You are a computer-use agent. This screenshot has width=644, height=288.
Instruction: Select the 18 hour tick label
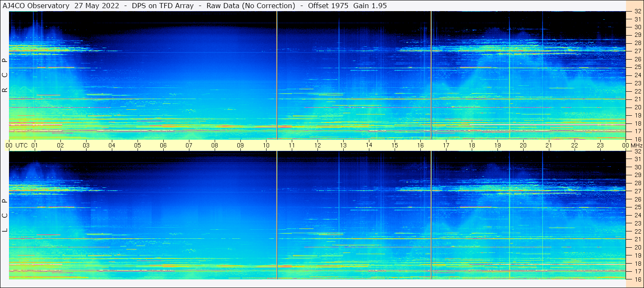point(472,145)
